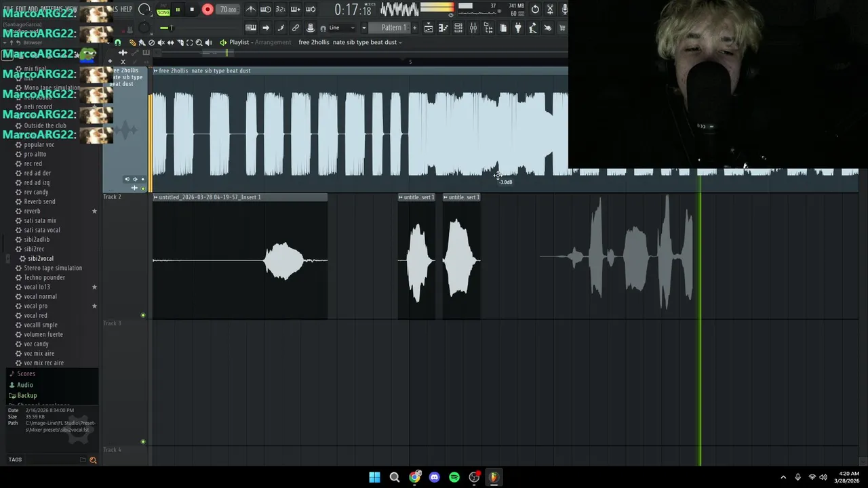Select the sibi2vocal preset in browser

[41, 258]
